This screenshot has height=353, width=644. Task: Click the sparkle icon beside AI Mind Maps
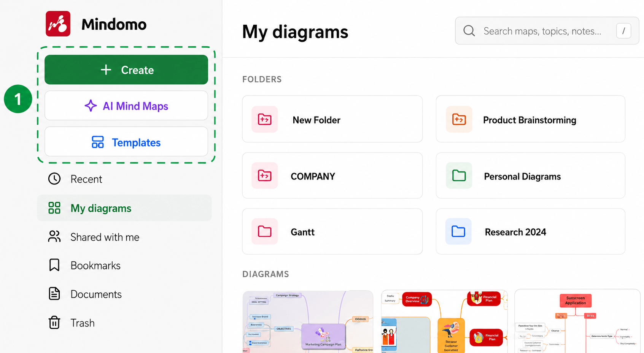pyautogui.click(x=91, y=106)
